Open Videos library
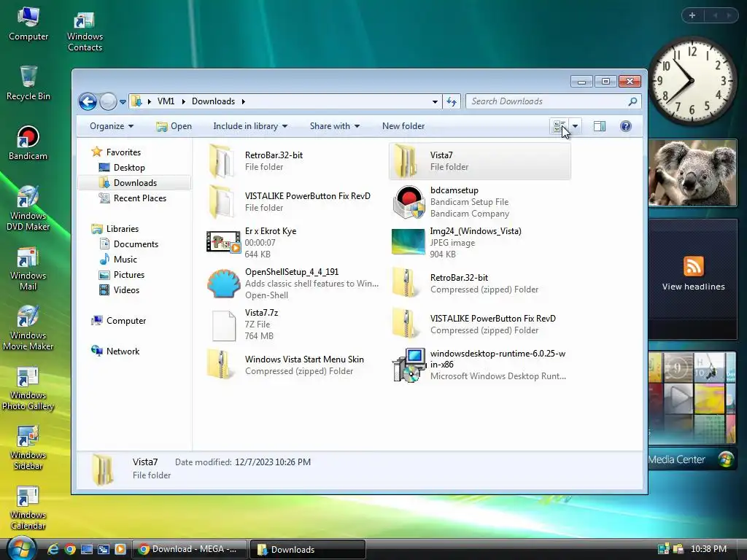This screenshot has height=560, width=747. 125,290
